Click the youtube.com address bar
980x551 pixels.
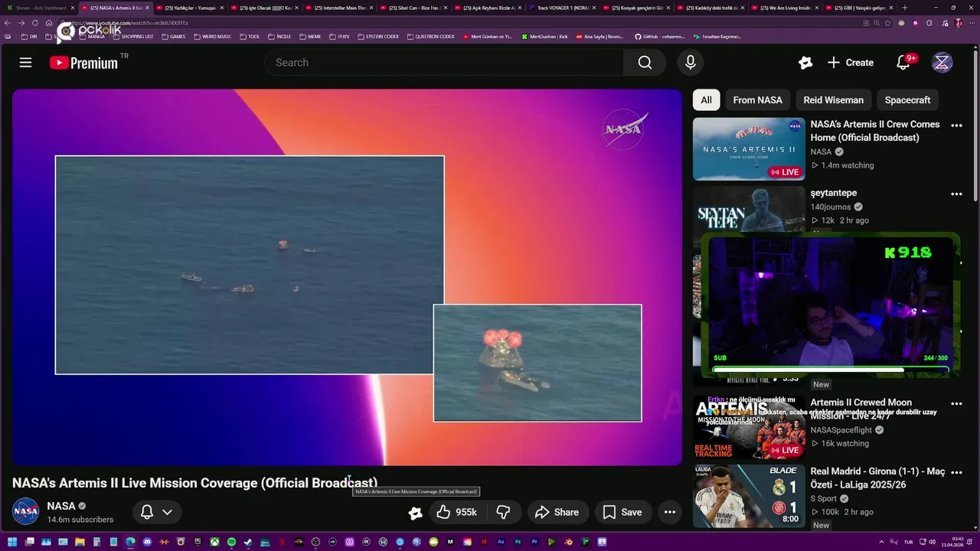tap(459, 23)
